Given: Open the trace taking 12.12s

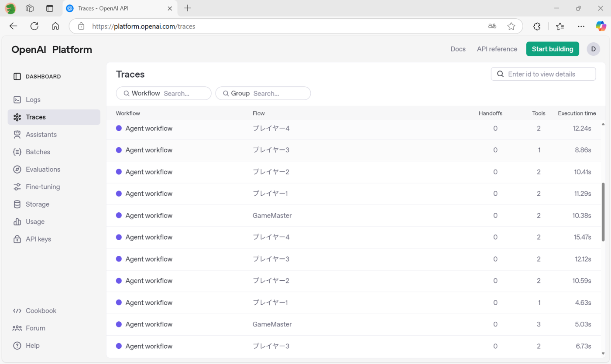Looking at the screenshot, I should 354,259.
